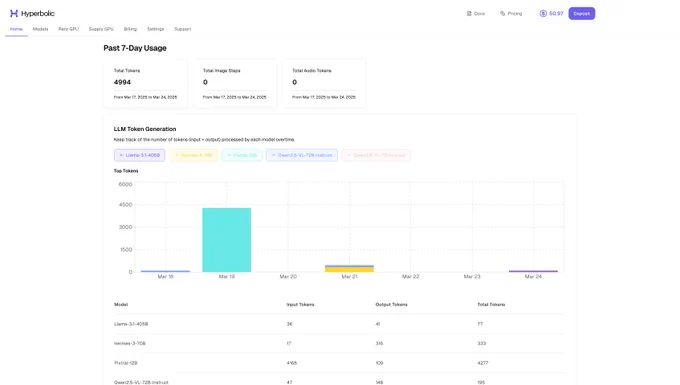
Task: Click the teal bar on Mar 19
Action: [226, 240]
